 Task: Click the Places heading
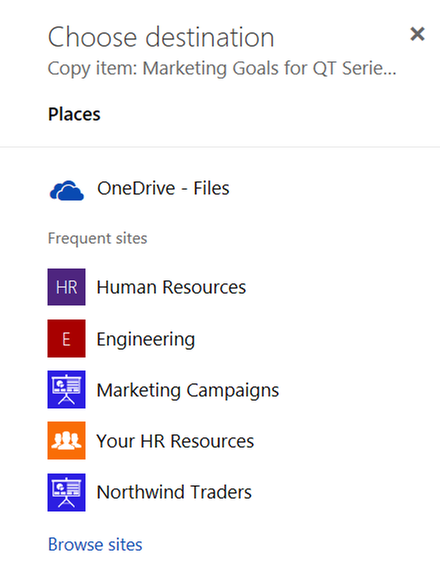click(74, 114)
